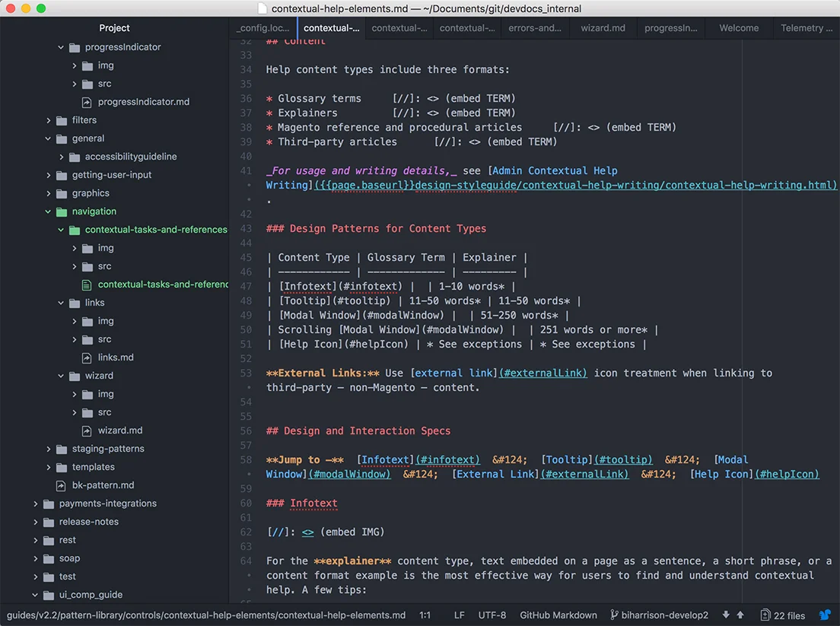Click the file path in the status bar
Image resolution: width=840 pixels, height=626 pixels.
coord(205,615)
